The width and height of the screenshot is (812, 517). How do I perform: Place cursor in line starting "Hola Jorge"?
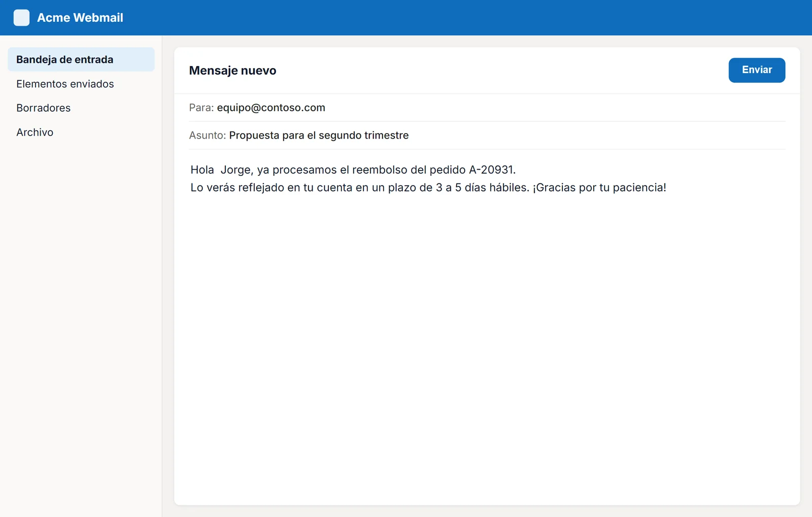[353, 170]
